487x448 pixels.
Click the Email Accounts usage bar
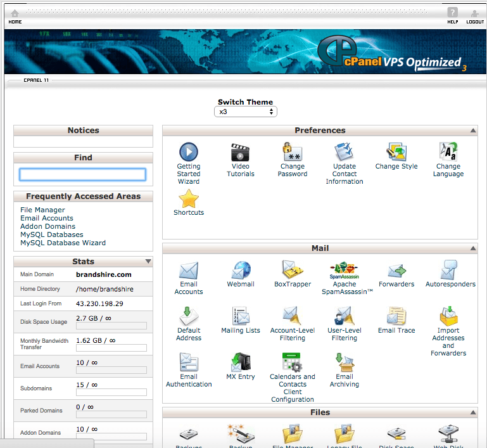click(x=111, y=370)
